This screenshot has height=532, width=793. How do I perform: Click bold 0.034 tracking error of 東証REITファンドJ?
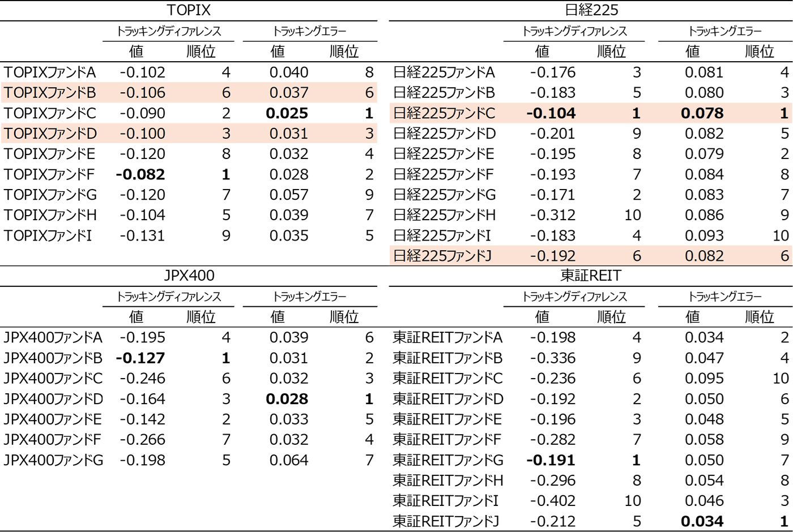(702, 521)
